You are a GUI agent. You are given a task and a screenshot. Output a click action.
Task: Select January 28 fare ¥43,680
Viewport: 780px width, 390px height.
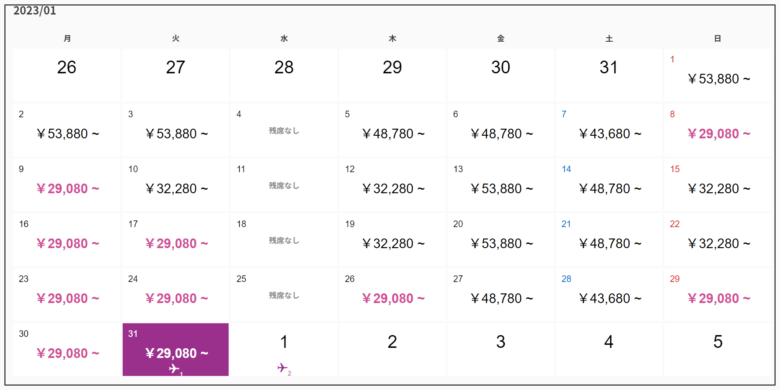point(610,298)
